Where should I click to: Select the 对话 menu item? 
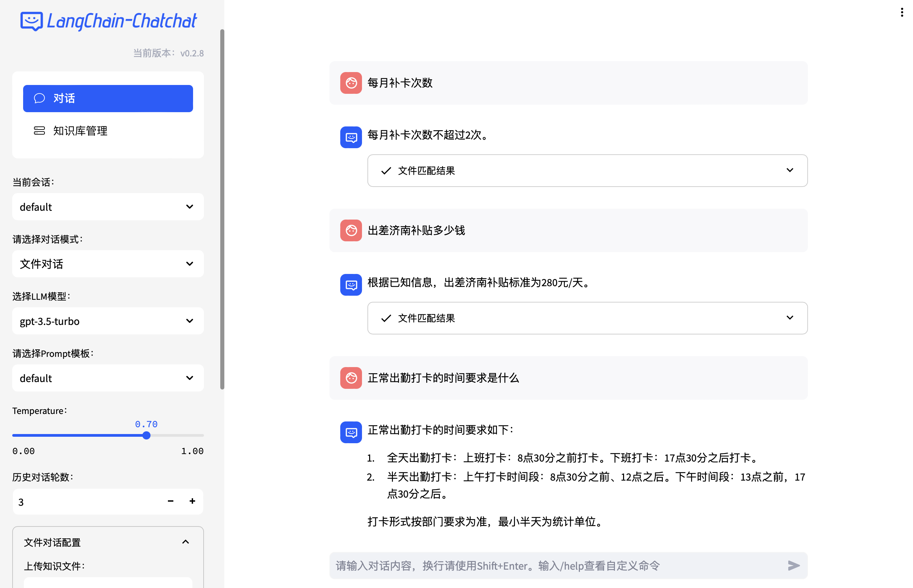(x=108, y=99)
